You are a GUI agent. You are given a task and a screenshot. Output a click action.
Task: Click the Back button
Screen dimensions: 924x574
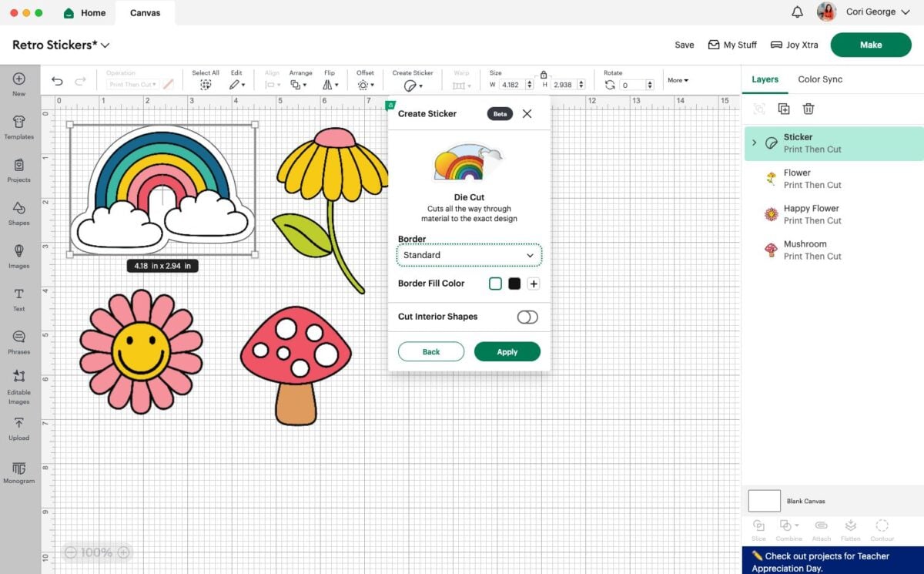pos(431,352)
